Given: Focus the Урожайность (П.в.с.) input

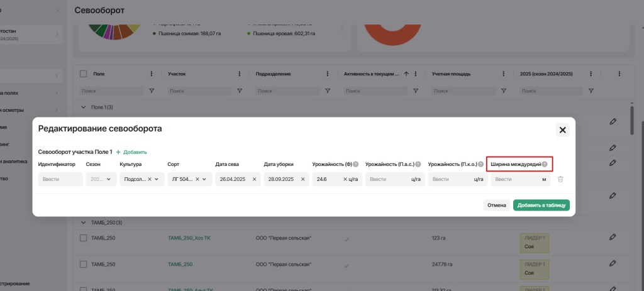Looking at the screenshot, I should click(395, 179).
